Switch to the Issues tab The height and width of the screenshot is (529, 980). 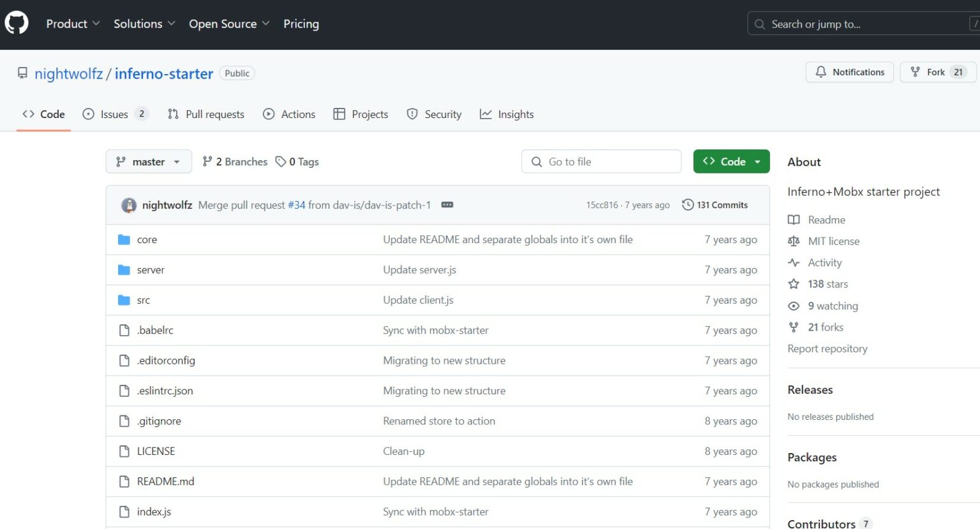(113, 114)
